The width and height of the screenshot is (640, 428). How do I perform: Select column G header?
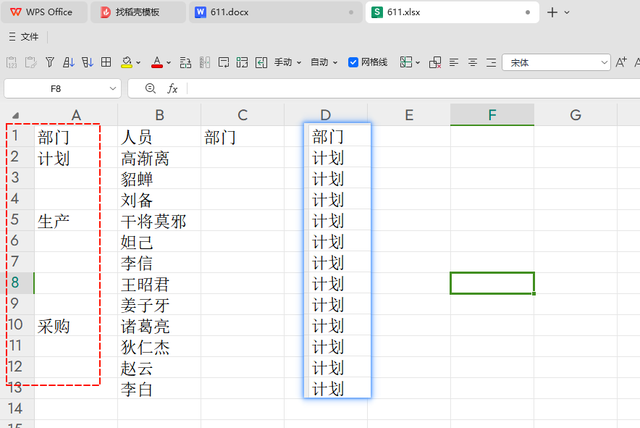pos(576,115)
